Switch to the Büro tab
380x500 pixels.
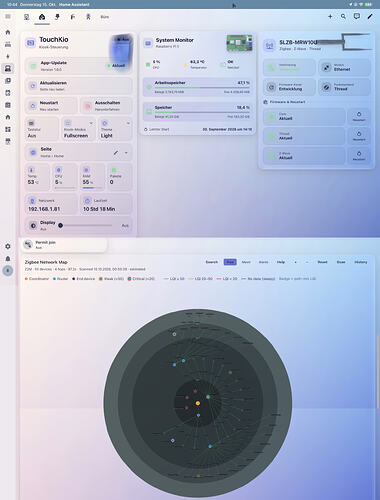105,17
